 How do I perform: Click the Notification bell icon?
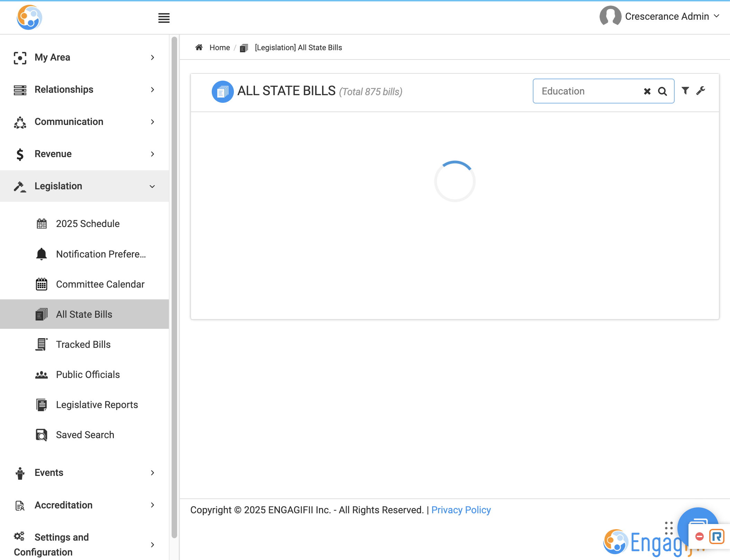(42, 254)
